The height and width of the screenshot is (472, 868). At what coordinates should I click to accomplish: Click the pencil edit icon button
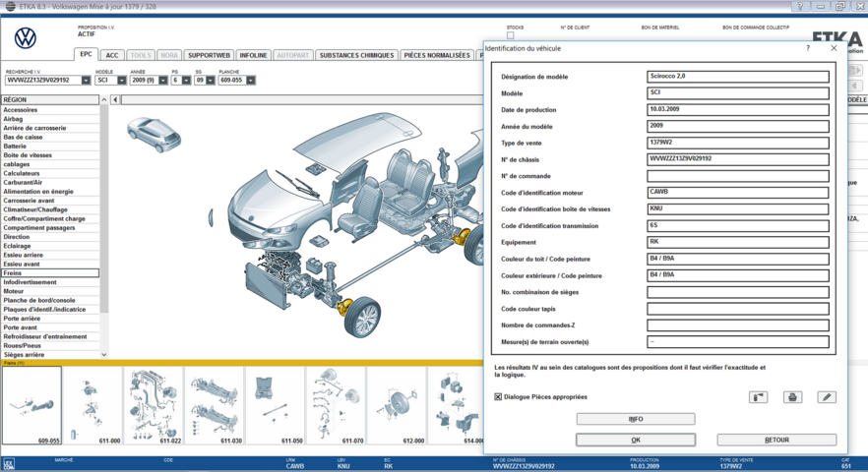[x=827, y=396]
